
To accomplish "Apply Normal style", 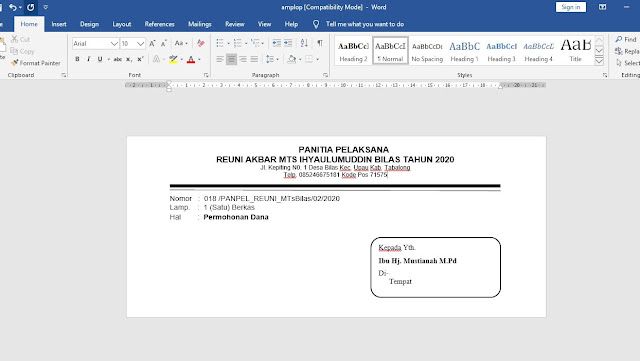I will [x=390, y=51].
